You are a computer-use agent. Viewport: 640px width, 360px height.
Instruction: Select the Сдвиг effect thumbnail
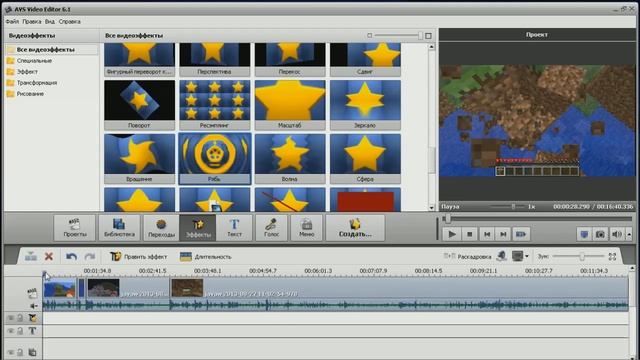[365, 59]
